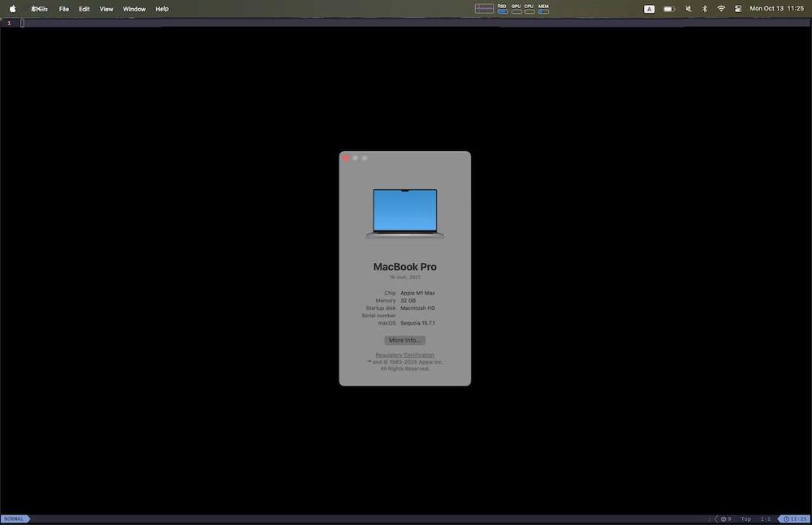This screenshot has height=525, width=812.
Task: Click the 'Serial number' label
Action: pos(378,316)
